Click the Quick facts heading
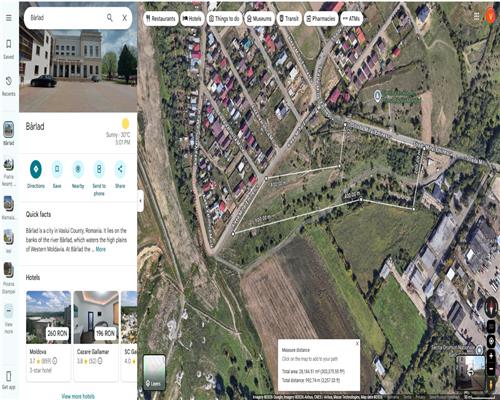 point(38,214)
